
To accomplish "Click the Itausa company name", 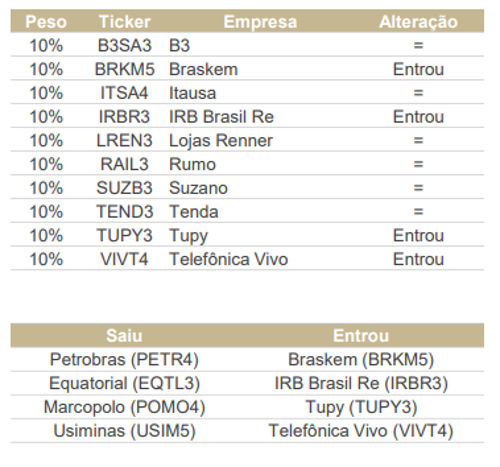I will pos(193,93).
